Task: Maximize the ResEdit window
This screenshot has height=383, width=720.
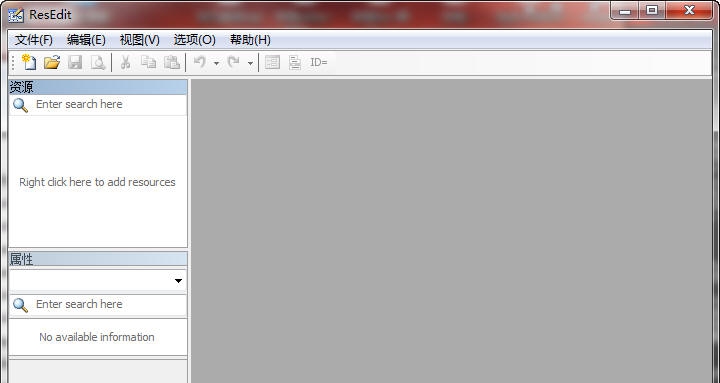Action: tap(652, 11)
